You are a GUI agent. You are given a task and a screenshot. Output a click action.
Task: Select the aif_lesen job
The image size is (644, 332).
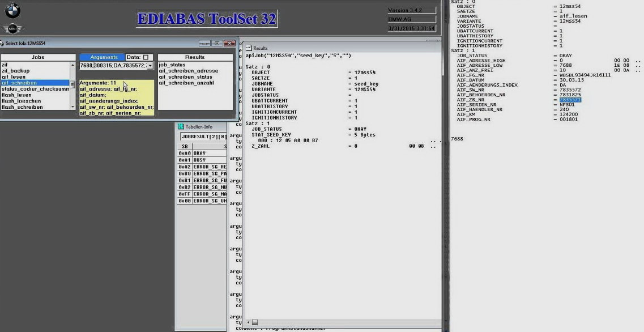click(x=35, y=77)
